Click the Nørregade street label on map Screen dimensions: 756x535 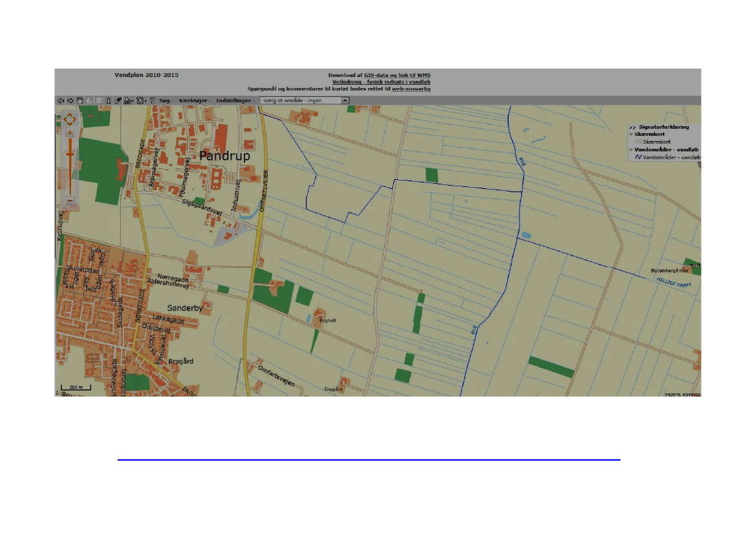click(x=173, y=278)
